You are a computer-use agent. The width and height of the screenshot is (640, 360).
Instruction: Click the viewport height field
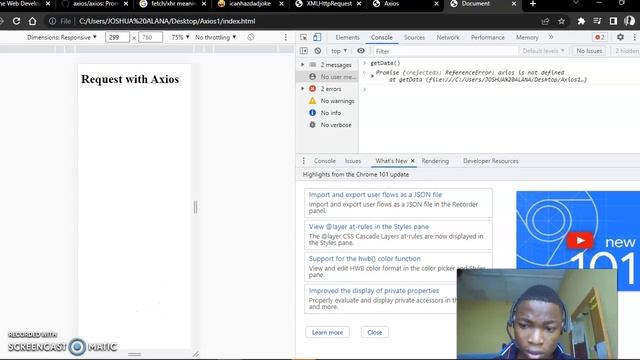coord(150,37)
